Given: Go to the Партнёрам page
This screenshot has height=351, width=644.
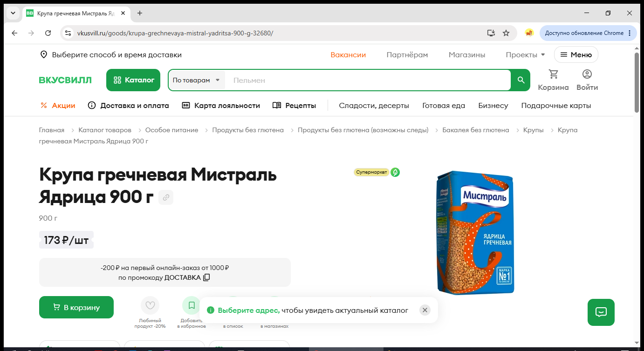Looking at the screenshot, I should point(407,54).
